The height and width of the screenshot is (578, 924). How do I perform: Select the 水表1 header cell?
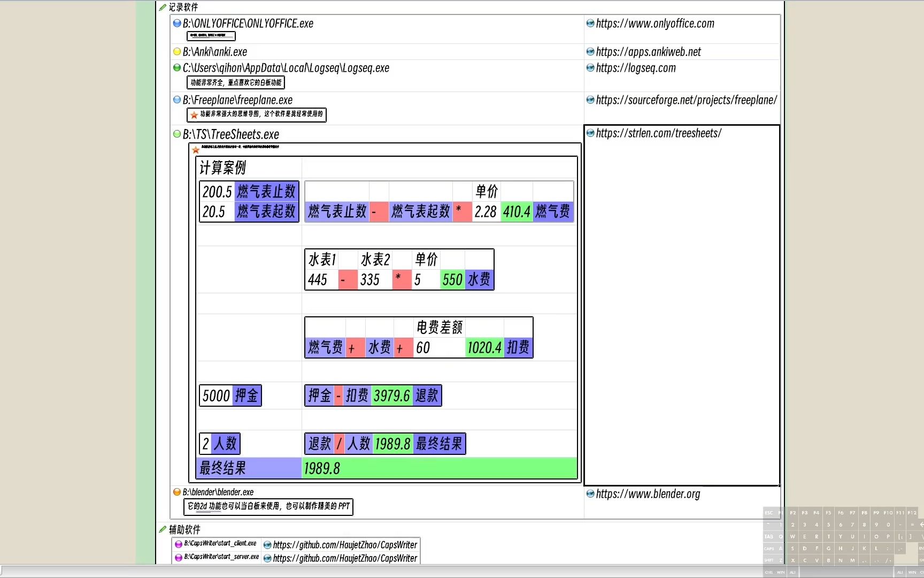tap(321, 260)
